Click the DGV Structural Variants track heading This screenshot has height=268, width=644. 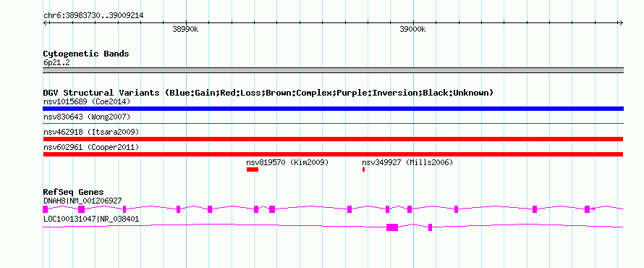pyautogui.click(x=268, y=93)
